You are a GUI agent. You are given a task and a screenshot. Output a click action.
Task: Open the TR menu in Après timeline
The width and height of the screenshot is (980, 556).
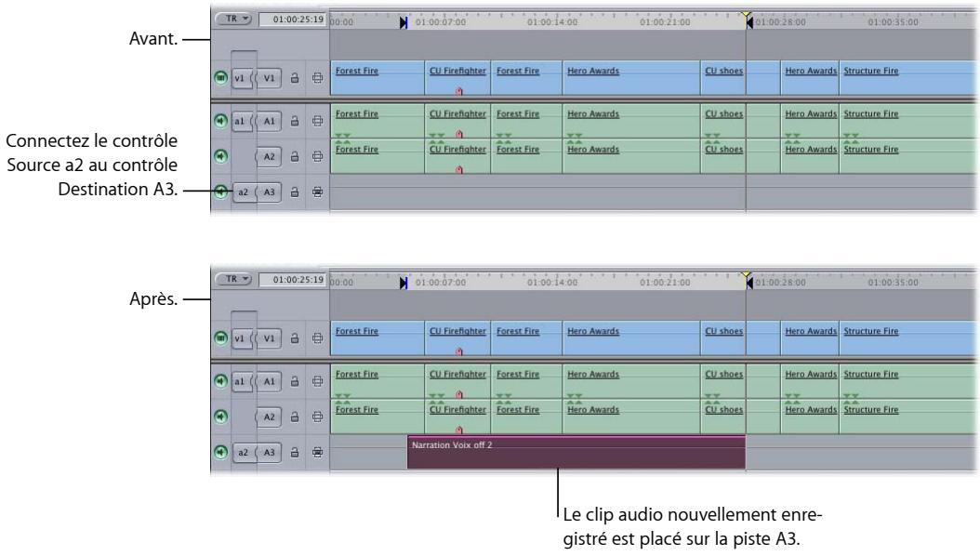click(x=233, y=279)
